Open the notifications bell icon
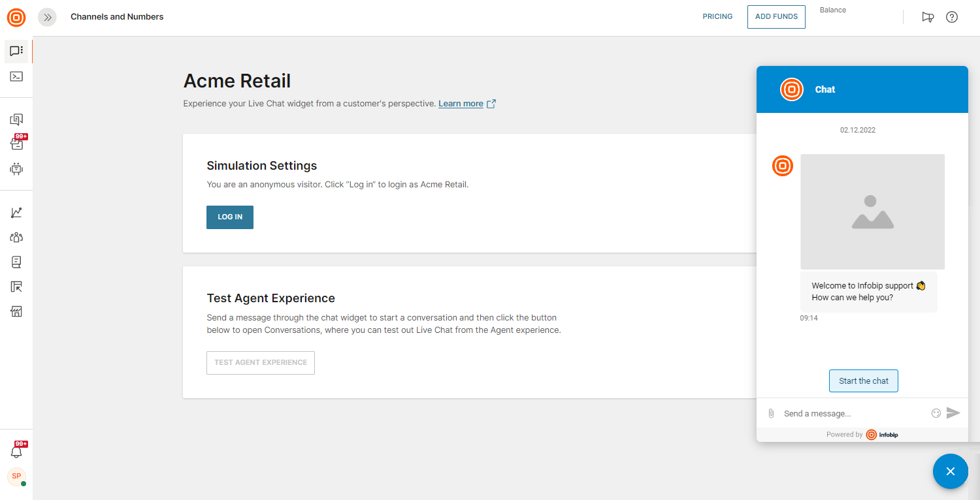 point(16,451)
